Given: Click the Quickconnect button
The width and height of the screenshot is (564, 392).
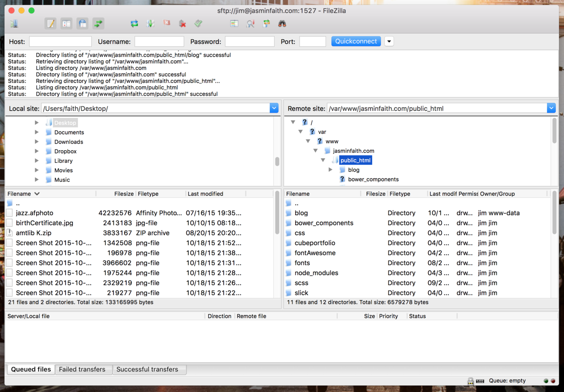Looking at the screenshot, I should (x=356, y=41).
